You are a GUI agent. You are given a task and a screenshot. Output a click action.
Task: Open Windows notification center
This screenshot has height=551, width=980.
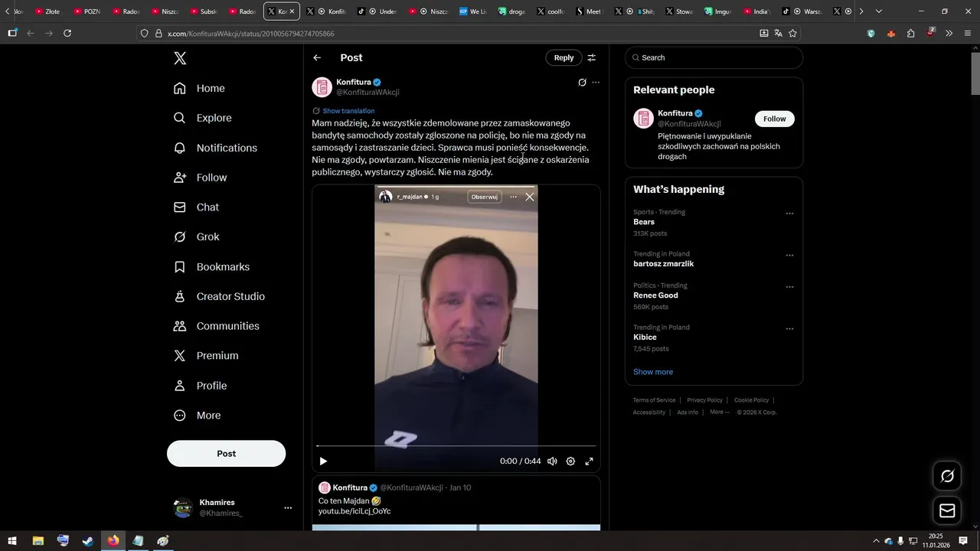pos(963,541)
